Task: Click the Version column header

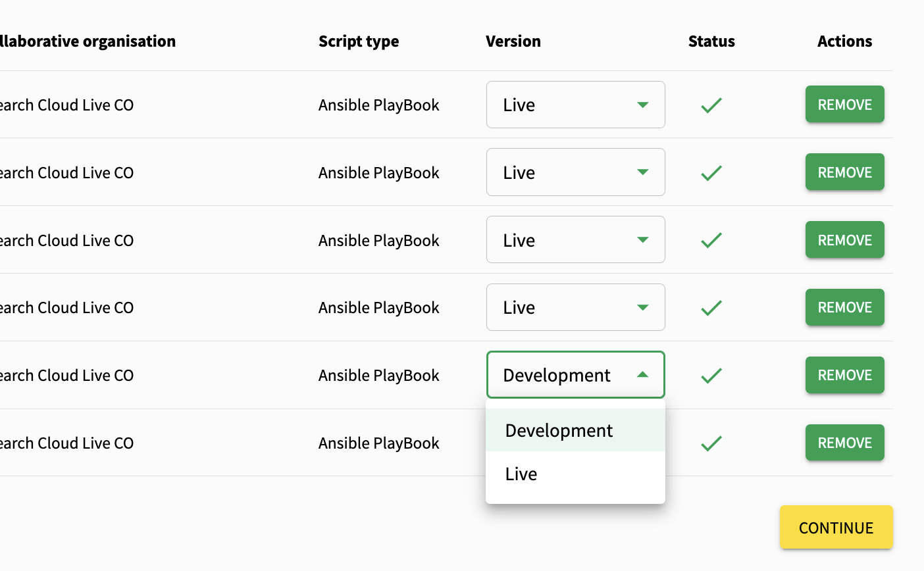Action: pyautogui.click(x=513, y=41)
